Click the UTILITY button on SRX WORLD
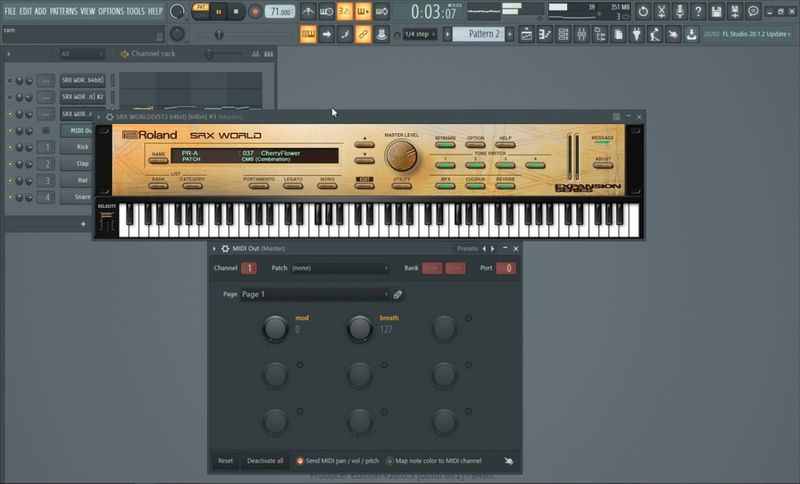The width and height of the screenshot is (800, 484). (402, 186)
